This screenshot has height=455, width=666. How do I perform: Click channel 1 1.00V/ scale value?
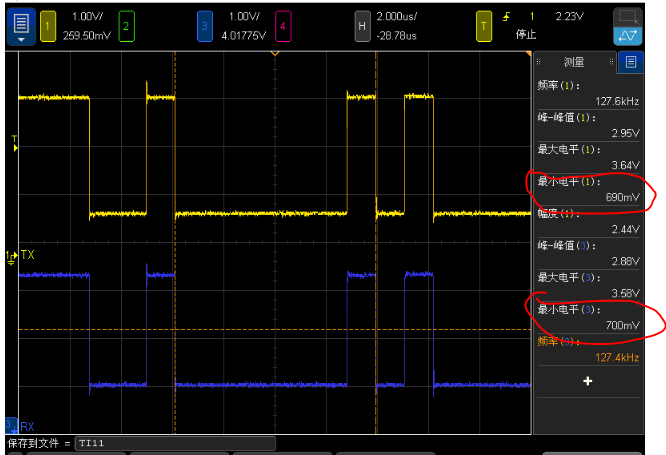(x=87, y=17)
